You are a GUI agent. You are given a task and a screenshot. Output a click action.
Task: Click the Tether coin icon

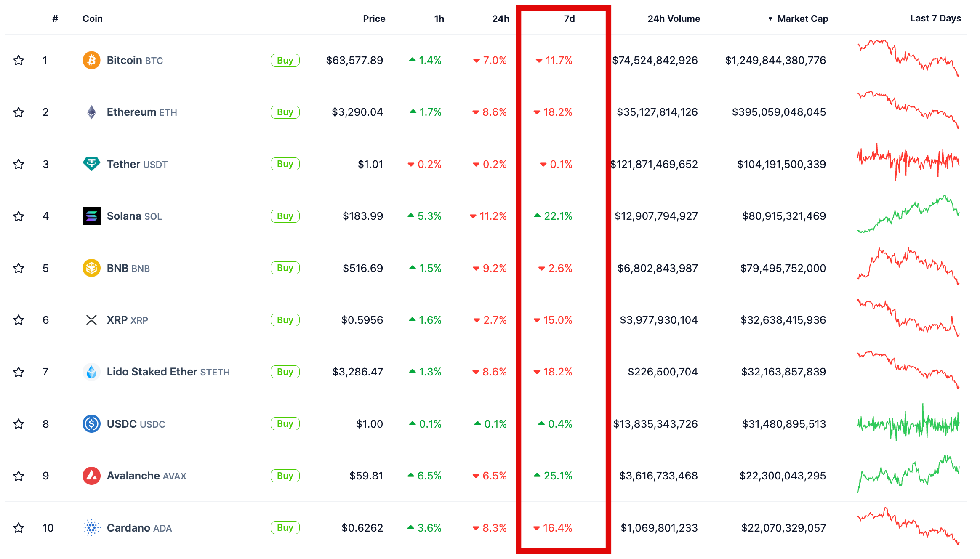click(91, 164)
